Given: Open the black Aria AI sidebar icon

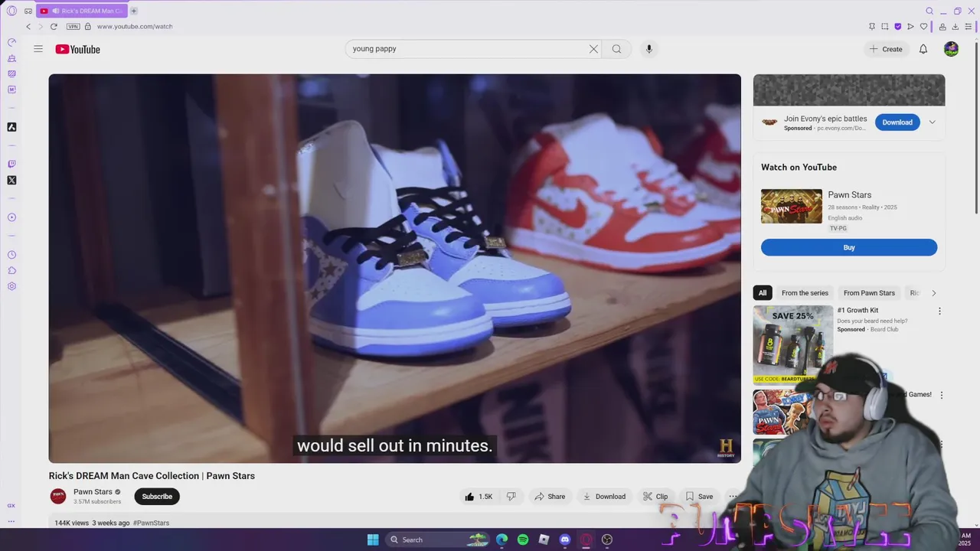Looking at the screenshot, I should (11, 127).
